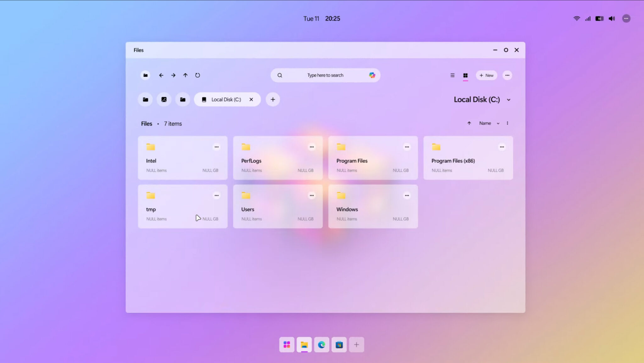
Task: Switch to grid view layout
Action: [465, 75]
